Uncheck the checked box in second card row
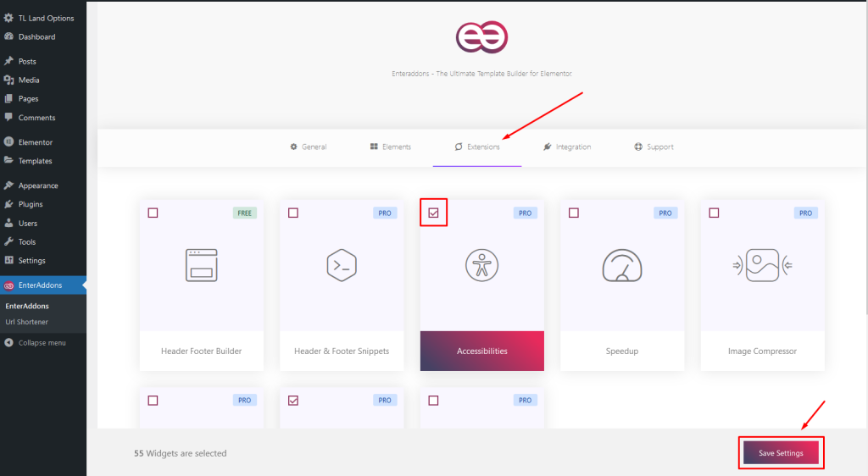 [293, 401]
